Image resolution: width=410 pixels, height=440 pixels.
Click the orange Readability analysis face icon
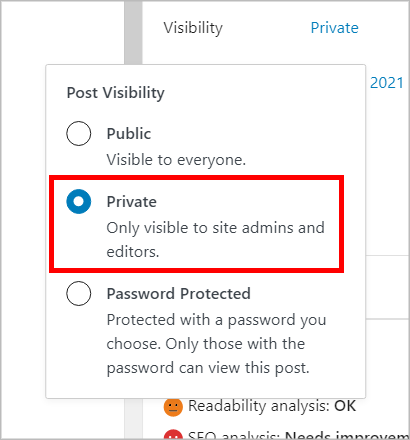coord(173,407)
